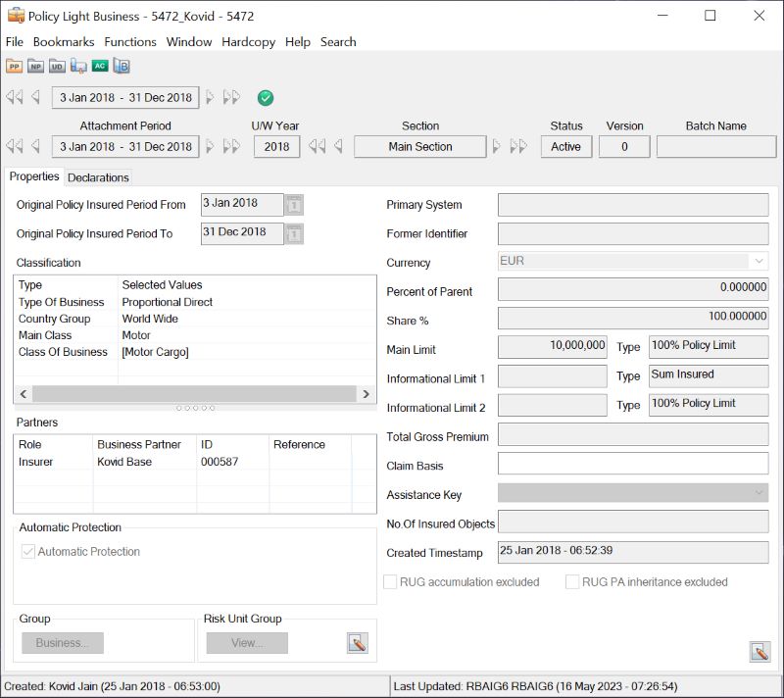Open the Bookmarks menu
This screenshot has height=698, width=784.
pyautogui.click(x=64, y=42)
